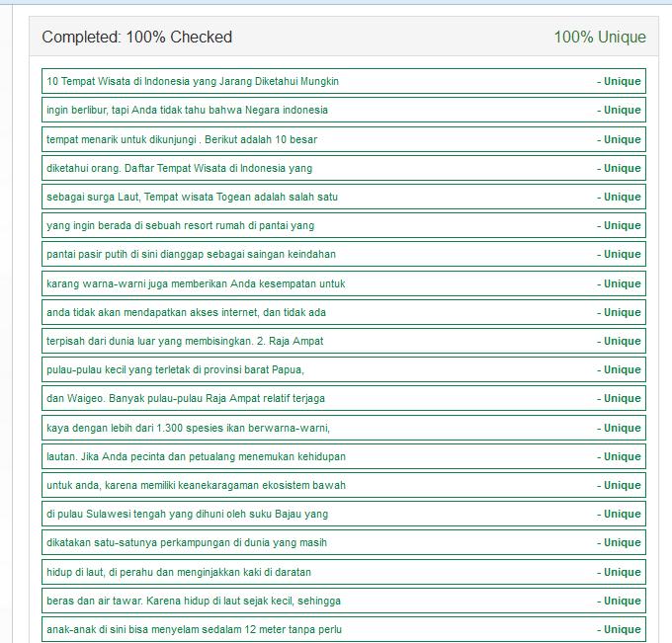This screenshot has height=643, width=672.
Task: Open the row mentioning "2. Raja Ampat"
Action: point(185,341)
